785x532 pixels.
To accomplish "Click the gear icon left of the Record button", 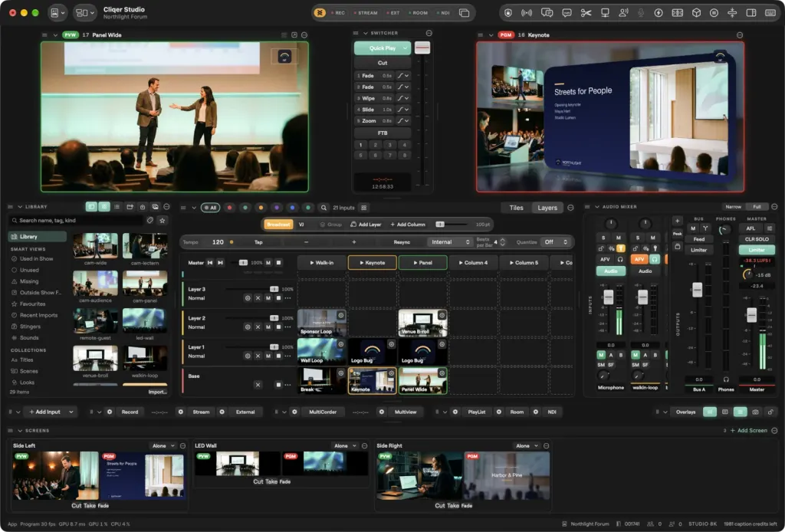I will (x=110, y=412).
